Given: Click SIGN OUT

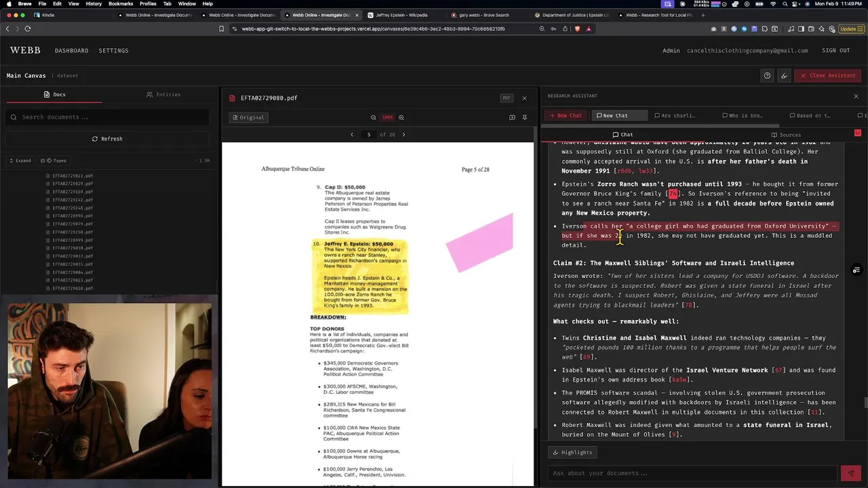Looking at the screenshot, I should pyautogui.click(x=835, y=50).
